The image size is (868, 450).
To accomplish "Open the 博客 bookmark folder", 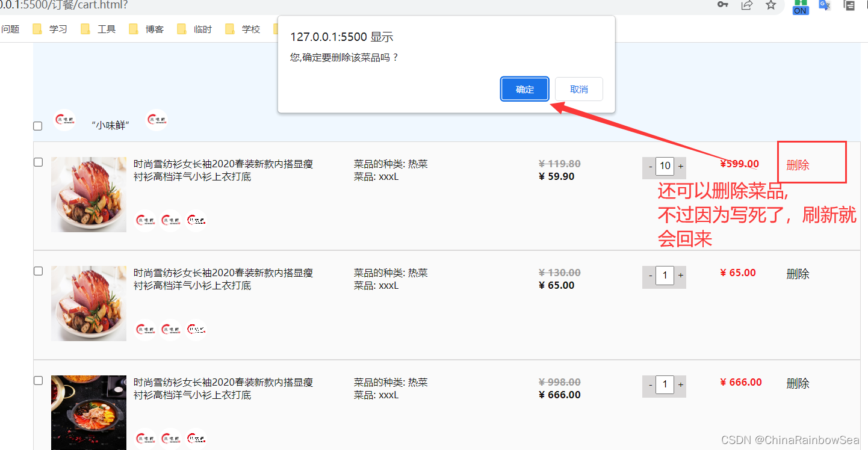I will click(x=146, y=29).
